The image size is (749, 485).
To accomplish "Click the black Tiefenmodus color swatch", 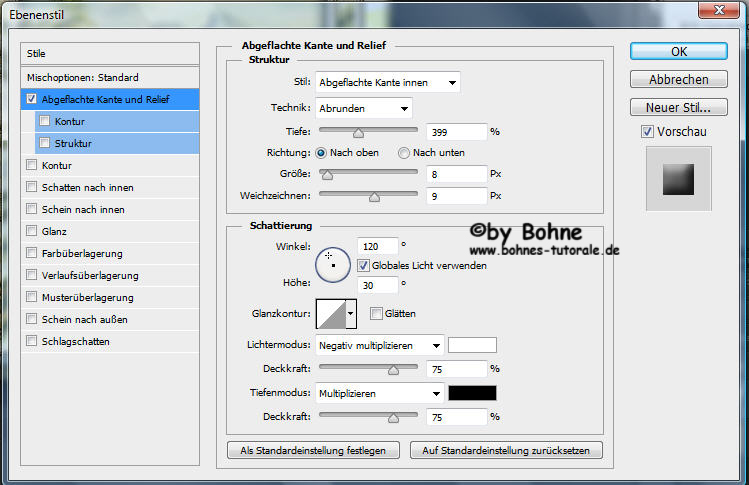I will click(473, 394).
